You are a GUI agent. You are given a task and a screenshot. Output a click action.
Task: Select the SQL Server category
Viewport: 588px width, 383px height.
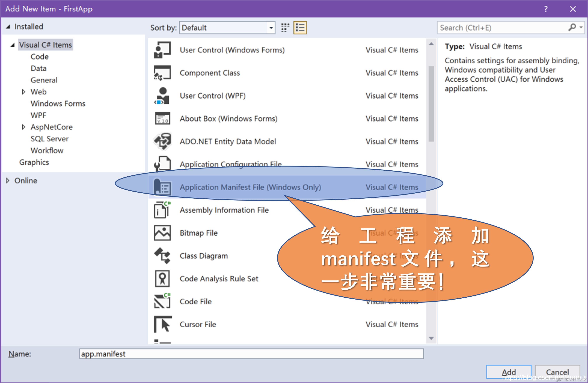point(49,139)
